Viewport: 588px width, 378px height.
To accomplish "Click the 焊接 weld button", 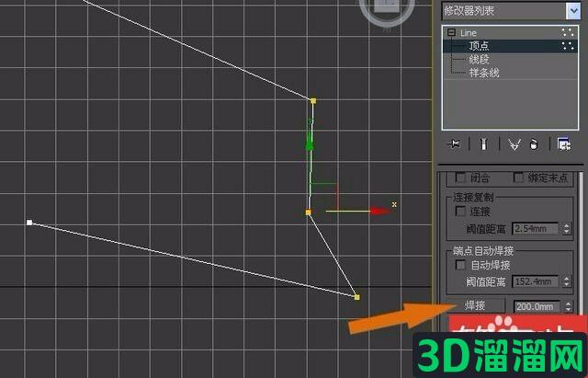I will tap(476, 305).
